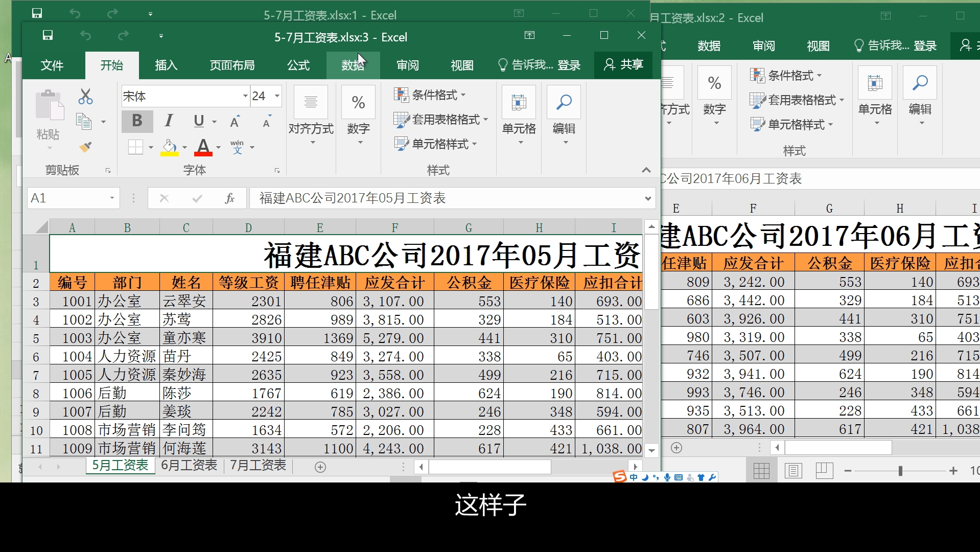The image size is (980, 552).
Task: Click the 应发合计 column header cell
Action: pos(394,282)
